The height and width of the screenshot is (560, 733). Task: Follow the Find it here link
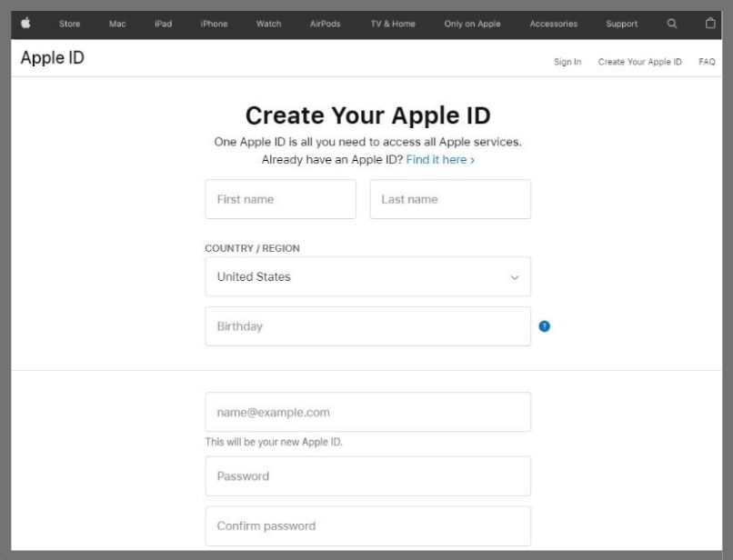(440, 160)
